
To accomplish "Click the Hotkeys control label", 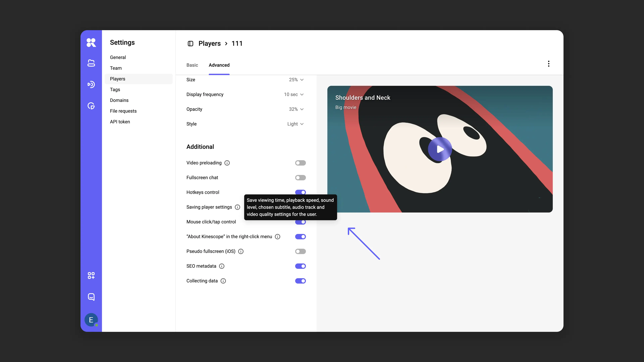I will [x=203, y=192].
